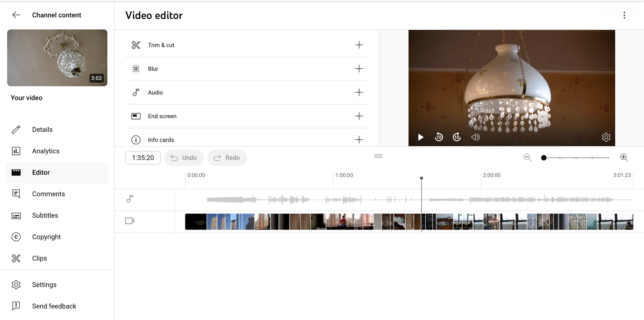
Task: Add a Blur effect with plus
Action: [x=359, y=69]
